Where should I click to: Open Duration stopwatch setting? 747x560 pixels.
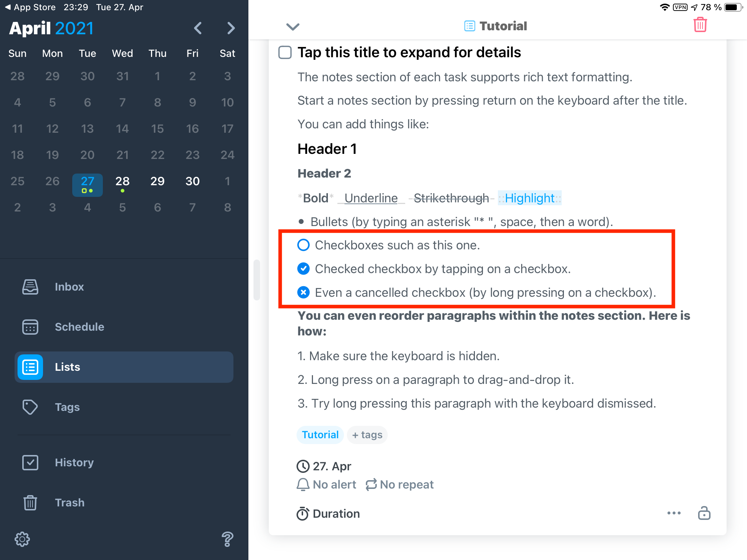tap(328, 514)
